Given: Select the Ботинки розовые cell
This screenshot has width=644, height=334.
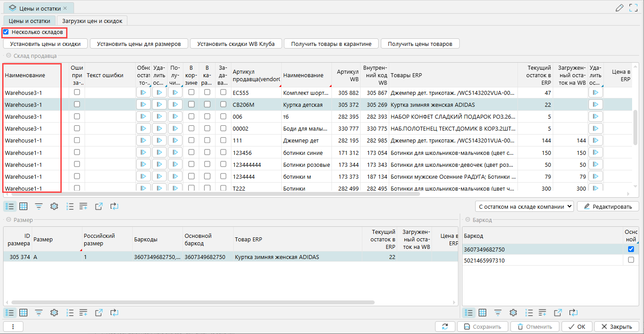Looking at the screenshot, I should [x=306, y=165].
